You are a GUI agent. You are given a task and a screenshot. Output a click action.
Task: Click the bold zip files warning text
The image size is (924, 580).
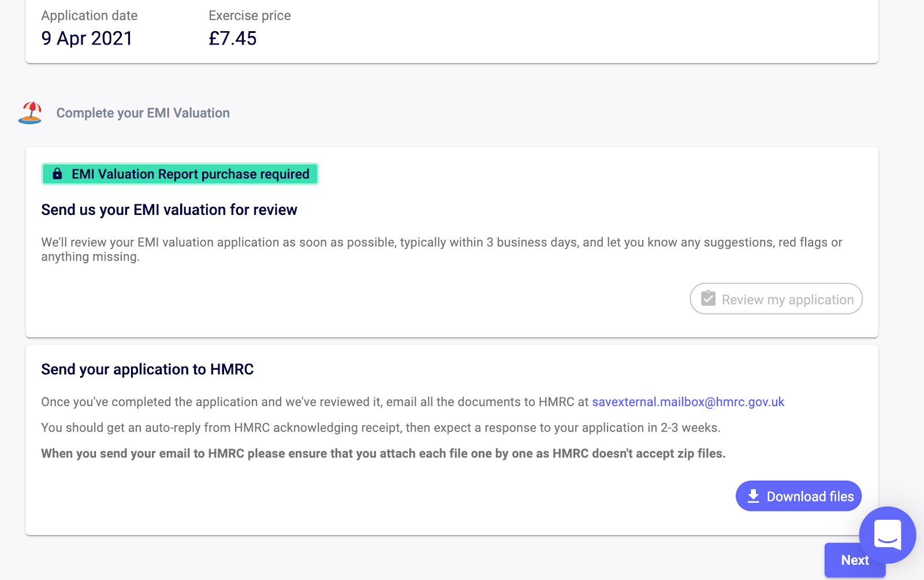coord(383,453)
